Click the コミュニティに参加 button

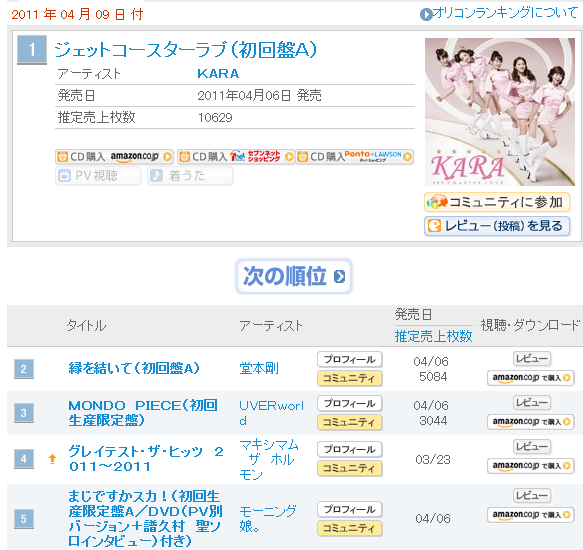coord(497,202)
